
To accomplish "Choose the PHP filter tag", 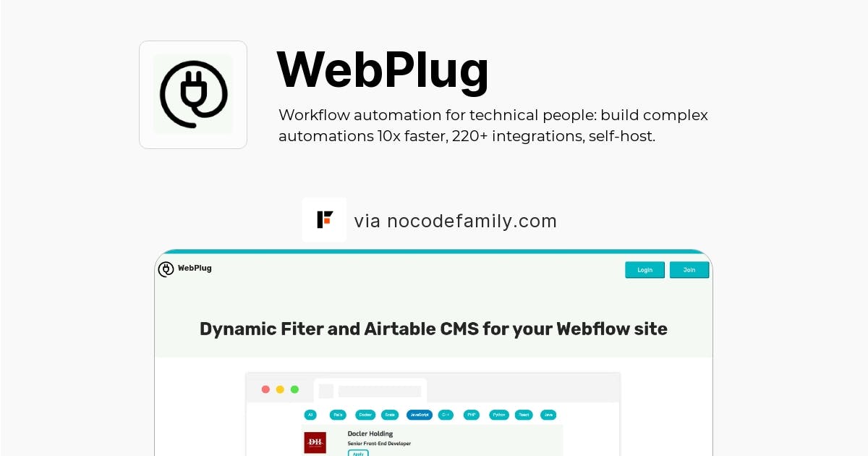I will [472, 415].
